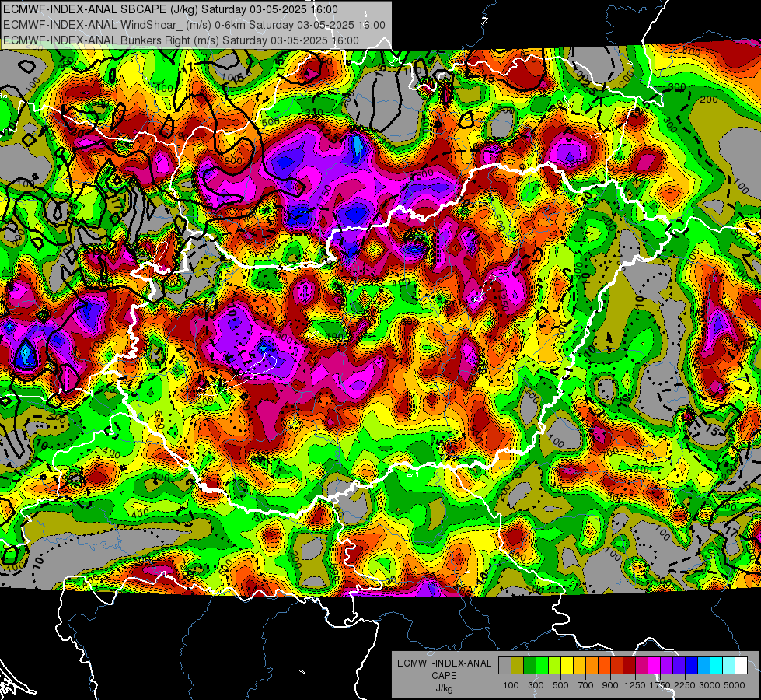Select the dark green legend swatch

(x=529, y=666)
